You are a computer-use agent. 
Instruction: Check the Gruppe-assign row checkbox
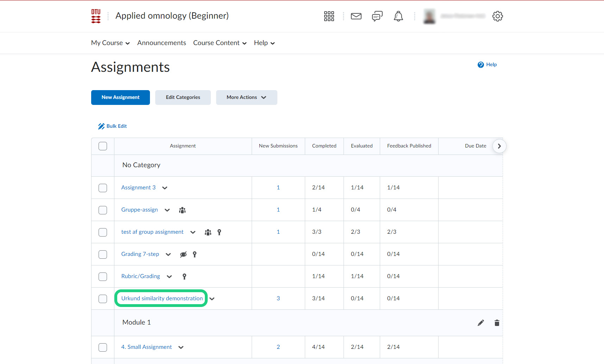[103, 210]
